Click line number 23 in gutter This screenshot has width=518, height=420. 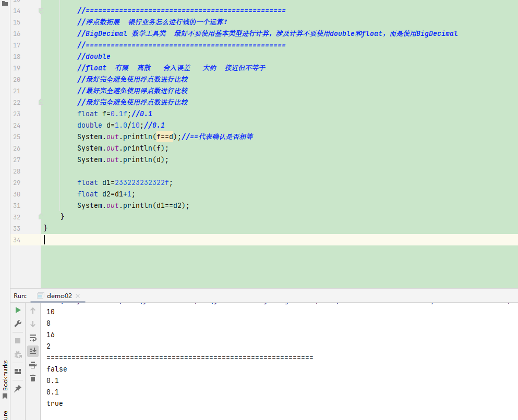click(17, 114)
